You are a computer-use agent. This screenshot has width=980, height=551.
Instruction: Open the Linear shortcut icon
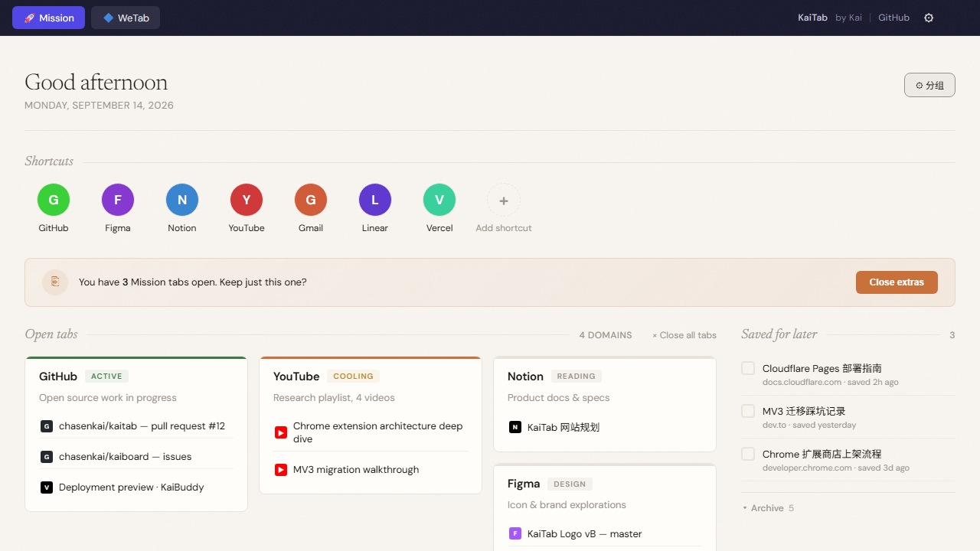pyautogui.click(x=375, y=200)
